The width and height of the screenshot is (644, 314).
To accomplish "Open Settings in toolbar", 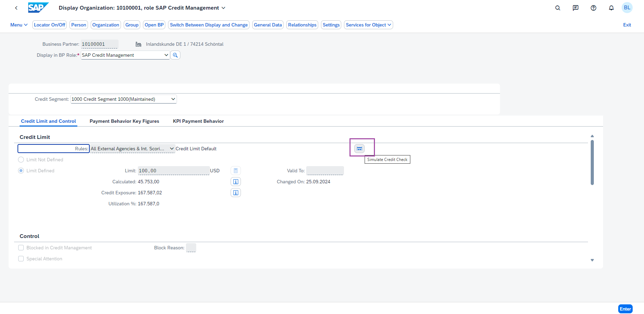I will tap(331, 25).
